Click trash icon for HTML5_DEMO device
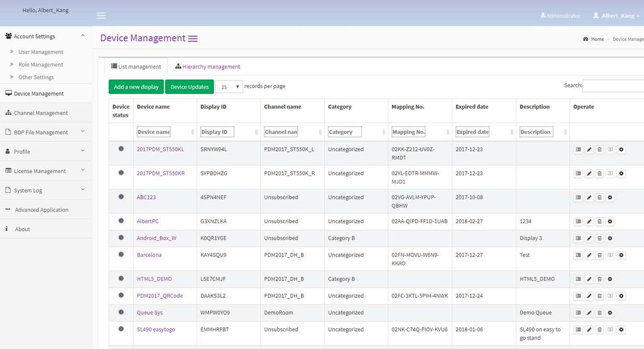 pos(599,279)
